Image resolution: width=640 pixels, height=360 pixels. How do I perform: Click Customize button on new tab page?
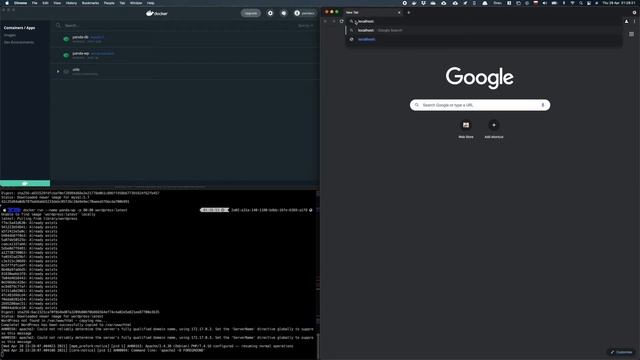[621, 352]
